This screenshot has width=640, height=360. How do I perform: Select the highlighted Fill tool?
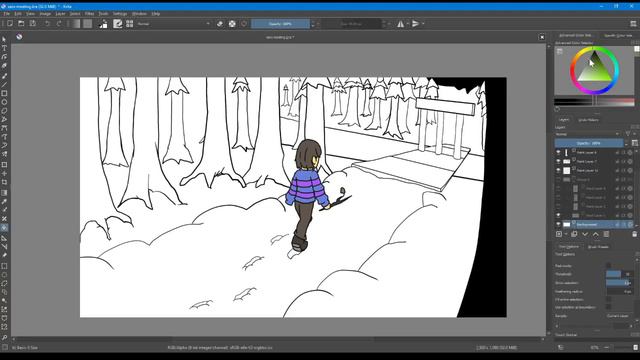click(x=4, y=228)
